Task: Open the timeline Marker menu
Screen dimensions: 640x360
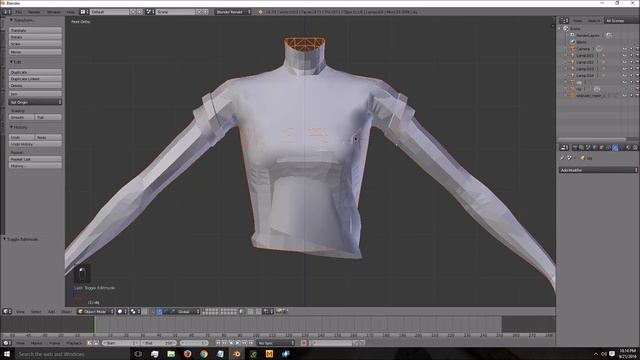Action: click(37, 343)
